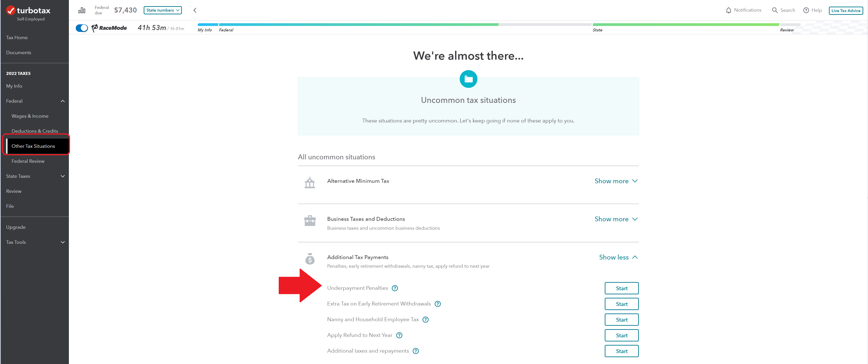868x364 pixels.
Task: Click the Notifications bell icon
Action: tap(728, 10)
